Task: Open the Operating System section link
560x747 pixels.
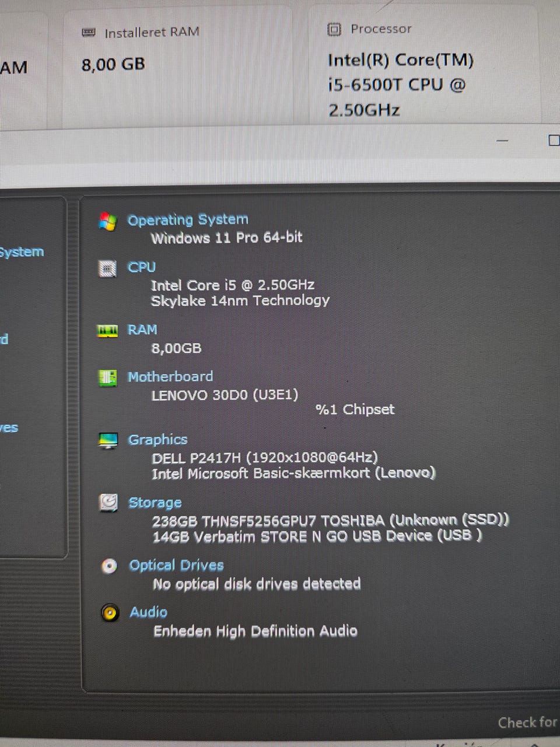Action: coord(188,220)
